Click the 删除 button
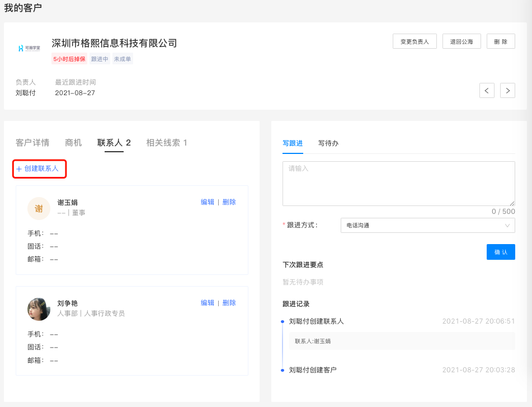Image resolution: width=532 pixels, height=407 pixels. [x=501, y=41]
